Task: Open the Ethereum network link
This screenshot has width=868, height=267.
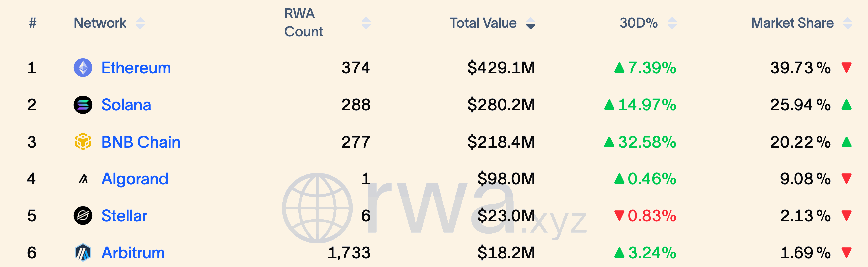Action: click(x=136, y=68)
